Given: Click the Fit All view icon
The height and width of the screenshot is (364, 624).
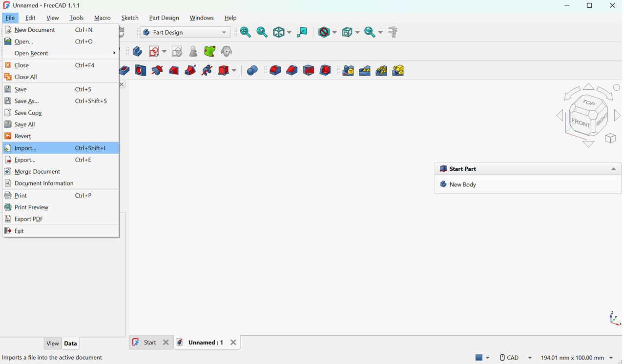Looking at the screenshot, I should 246,32.
